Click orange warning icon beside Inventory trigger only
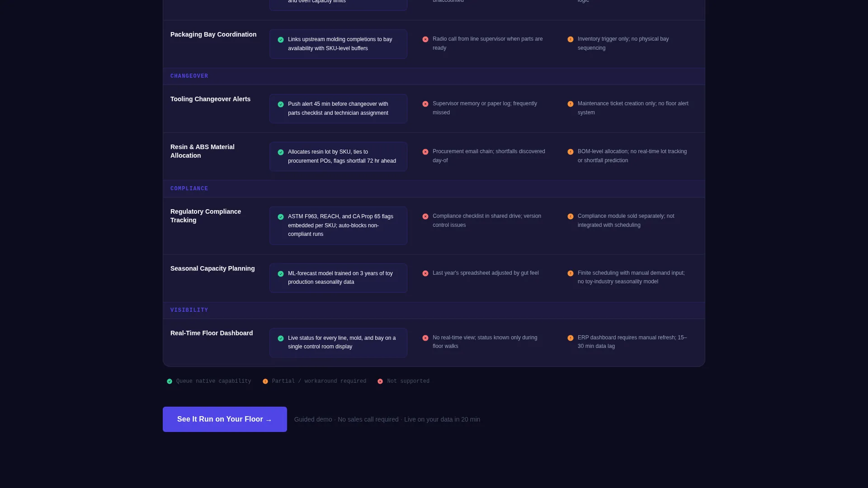This screenshot has width=868, height=488. point(571,39)
